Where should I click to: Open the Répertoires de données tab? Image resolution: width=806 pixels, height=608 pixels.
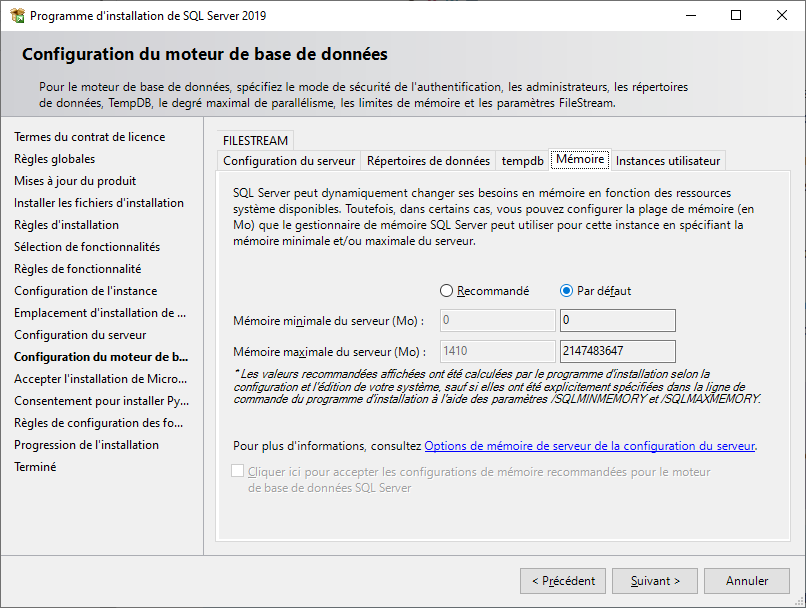click(428, 161)
